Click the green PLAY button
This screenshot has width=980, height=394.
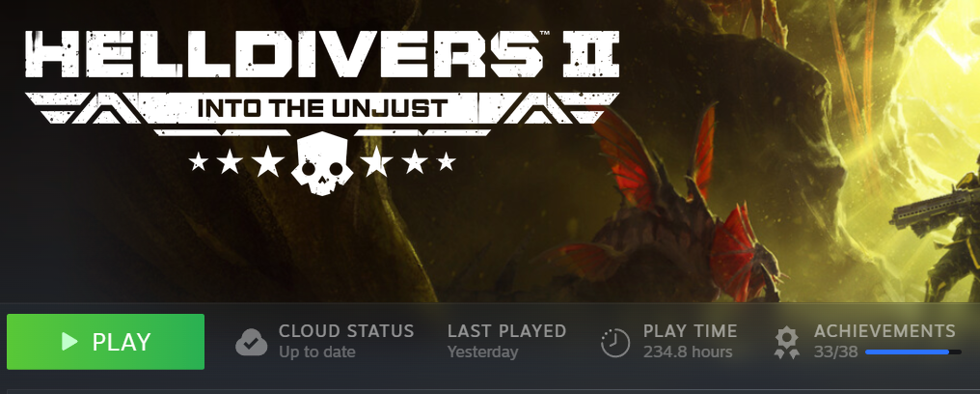(x=106, y=342)
